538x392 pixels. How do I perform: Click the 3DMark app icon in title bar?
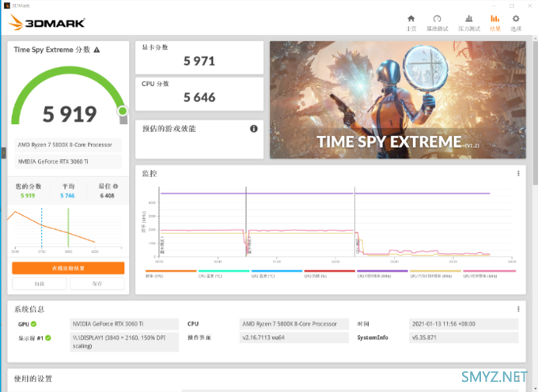coord(6,6)
